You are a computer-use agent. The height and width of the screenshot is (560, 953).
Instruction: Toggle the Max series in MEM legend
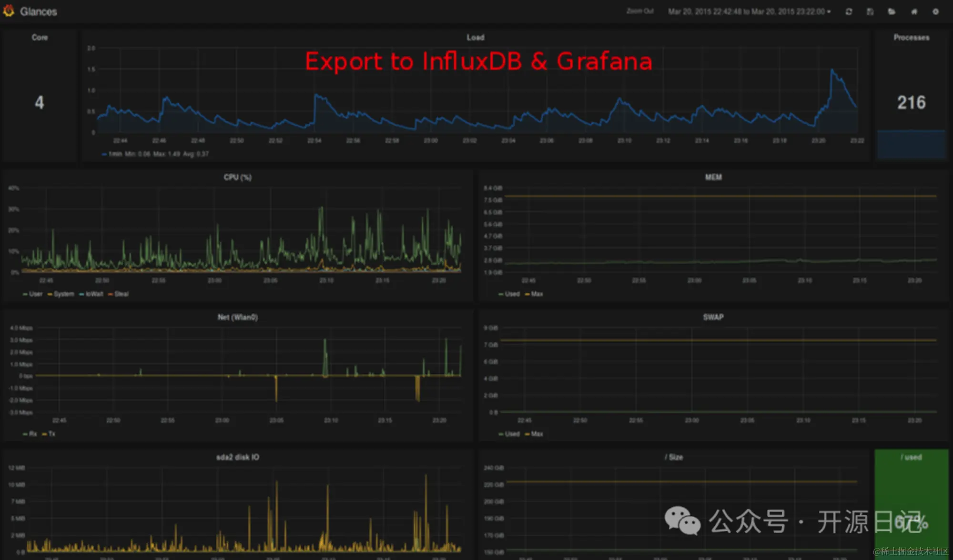[534, 294]
